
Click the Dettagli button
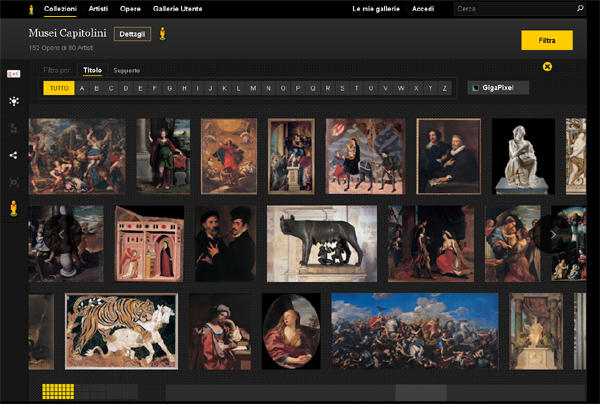pos(132,35)
